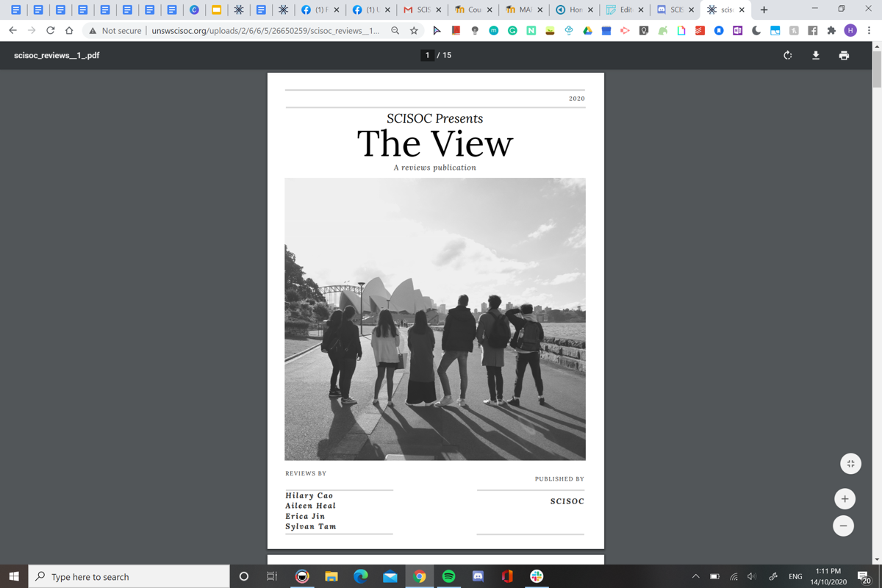
Task: Open Discord from the taskbar
Action: 478,576
